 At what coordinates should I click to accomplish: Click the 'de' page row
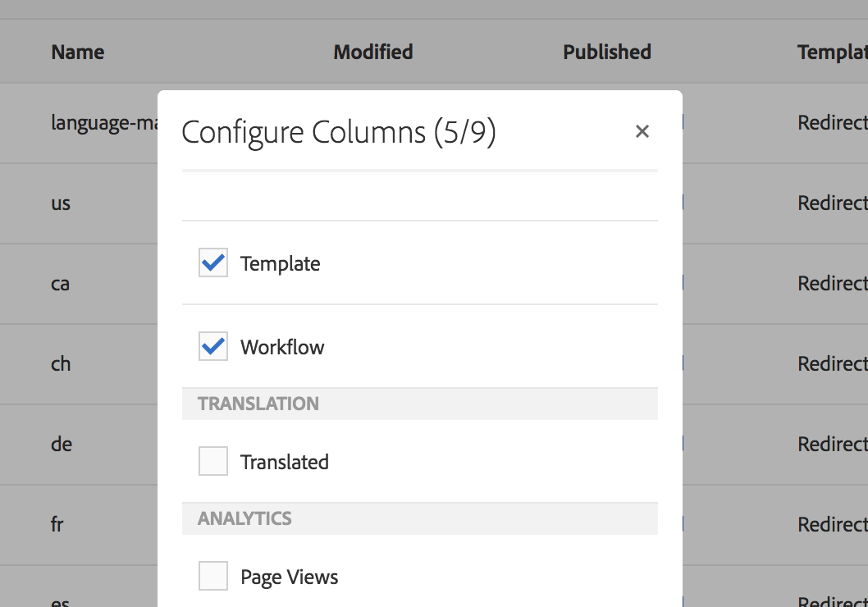(62, 445)
